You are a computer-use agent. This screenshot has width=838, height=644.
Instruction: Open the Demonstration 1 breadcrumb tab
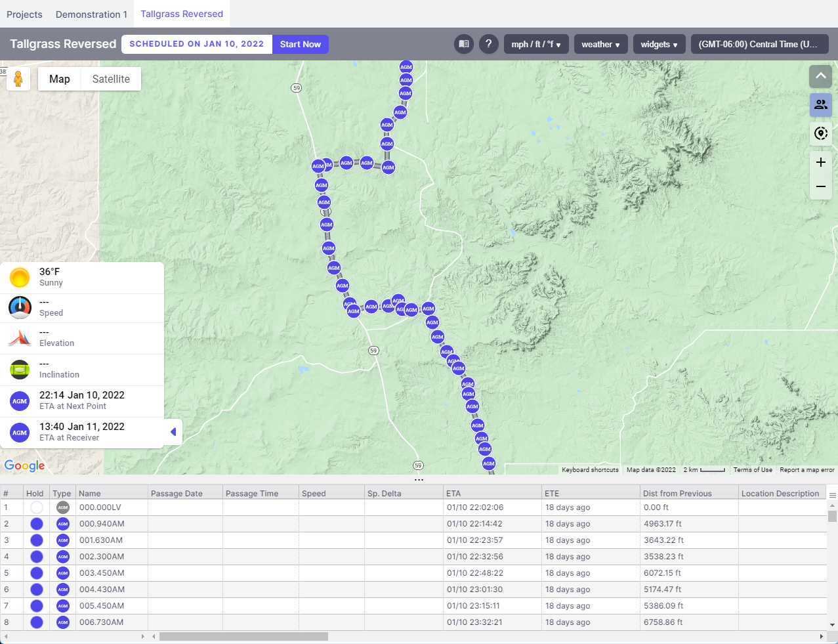(91, 14)
